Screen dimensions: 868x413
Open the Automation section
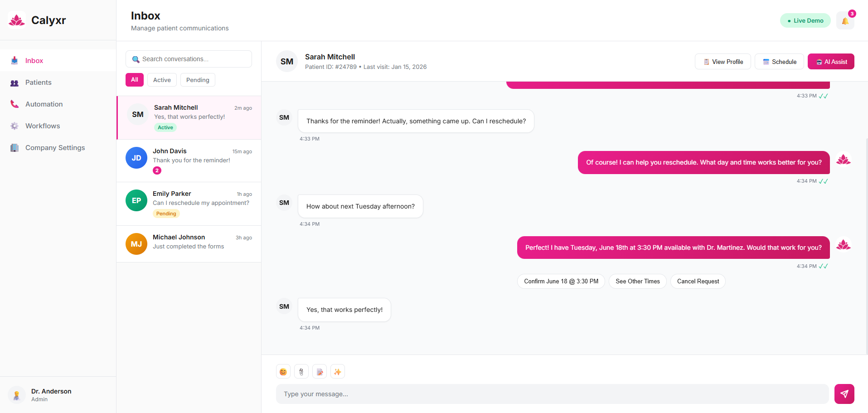(44, 104)
